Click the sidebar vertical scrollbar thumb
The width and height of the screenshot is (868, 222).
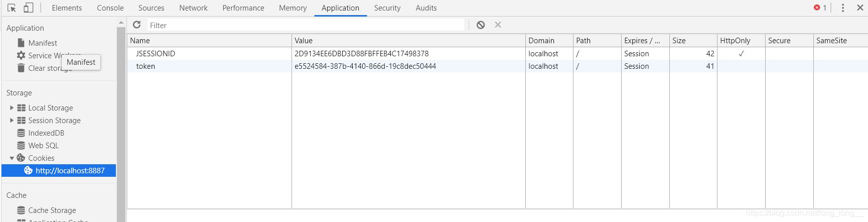pos(121,124)
